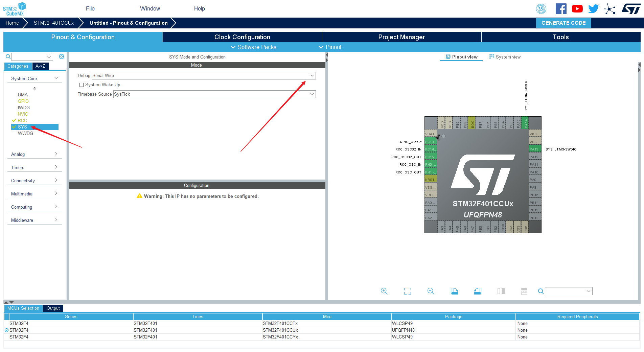This screenshot has width=644, height=352.
Task: Rotate the chip counter-clockwise
Action: point(478,291)
